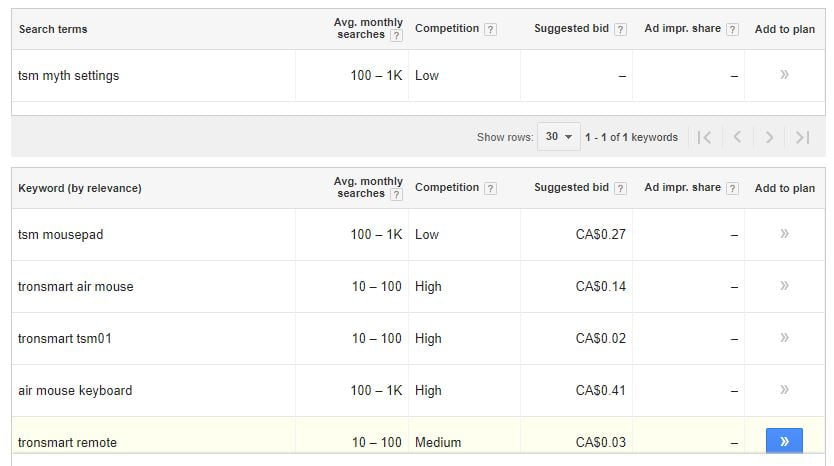
Task: Click 100 – 1K searches for air mouse keyboard
Action: 377,390
